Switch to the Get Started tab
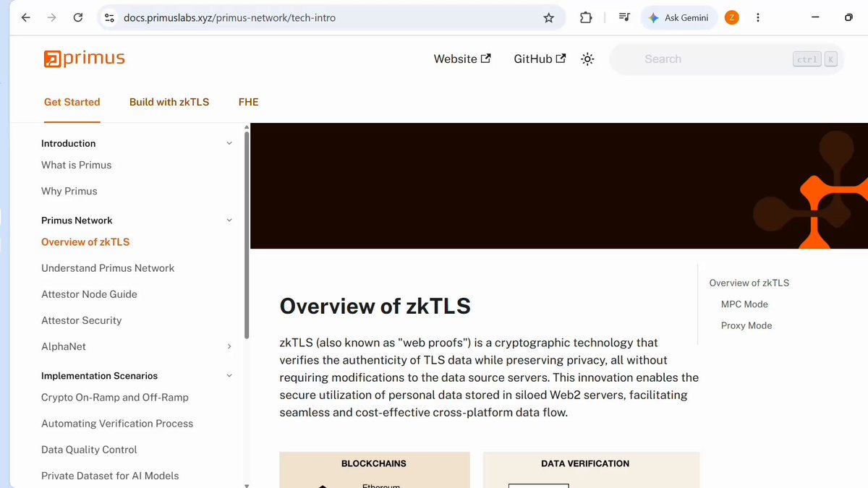This screenshot has height=488, width=868. [x=72, y=102]
